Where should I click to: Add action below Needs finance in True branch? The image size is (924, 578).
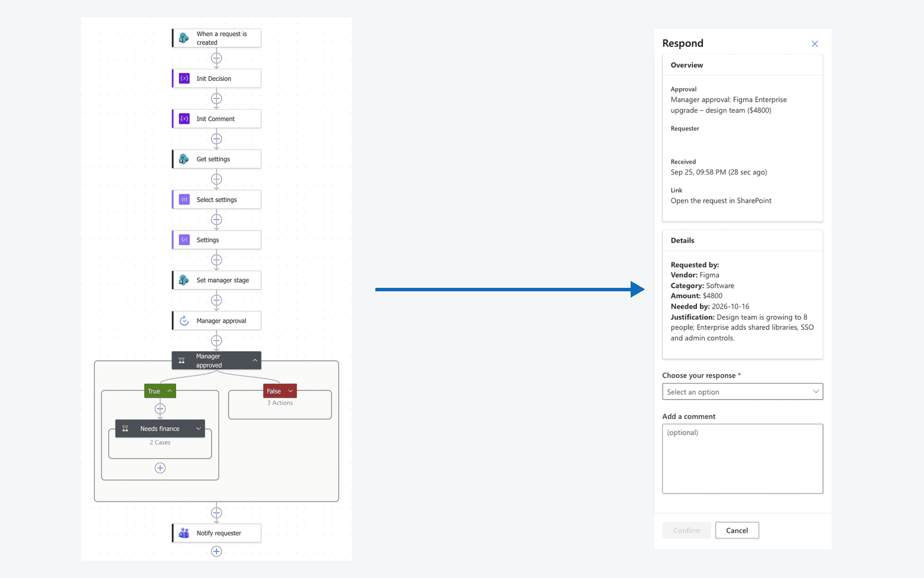[x=160, y=468]
